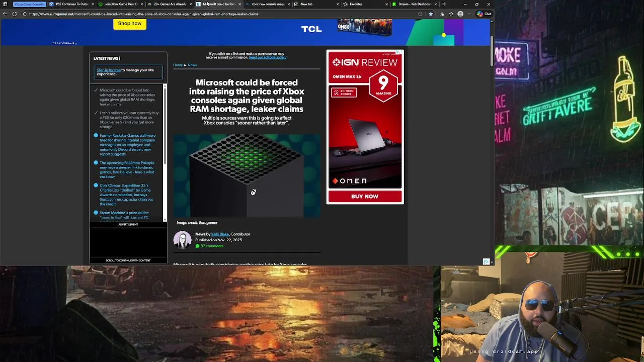Close the PS5 Continues To Outsell tab

93,4
